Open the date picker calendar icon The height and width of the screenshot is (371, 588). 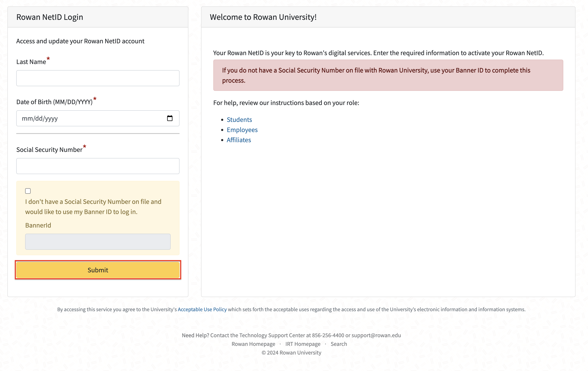click(170, 118)
